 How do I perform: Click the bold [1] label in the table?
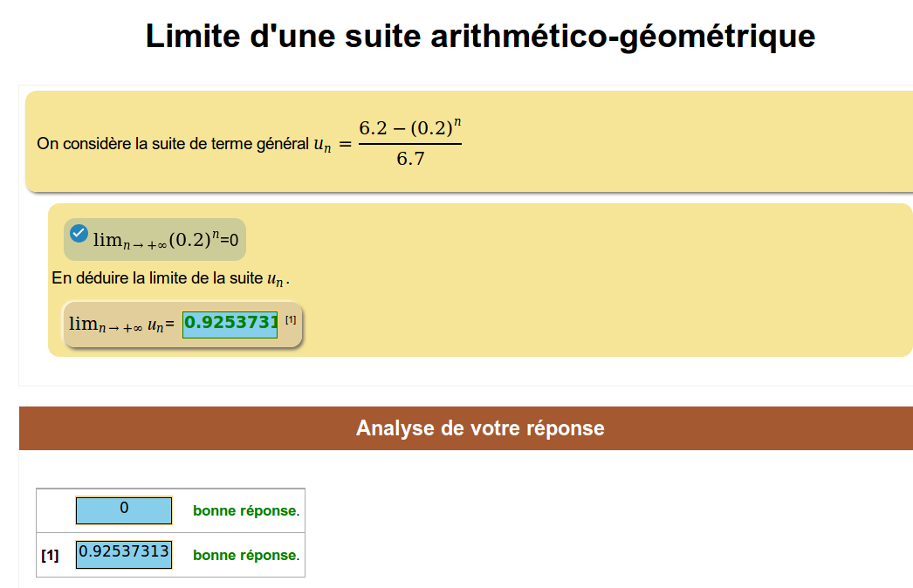pos(50,556)
